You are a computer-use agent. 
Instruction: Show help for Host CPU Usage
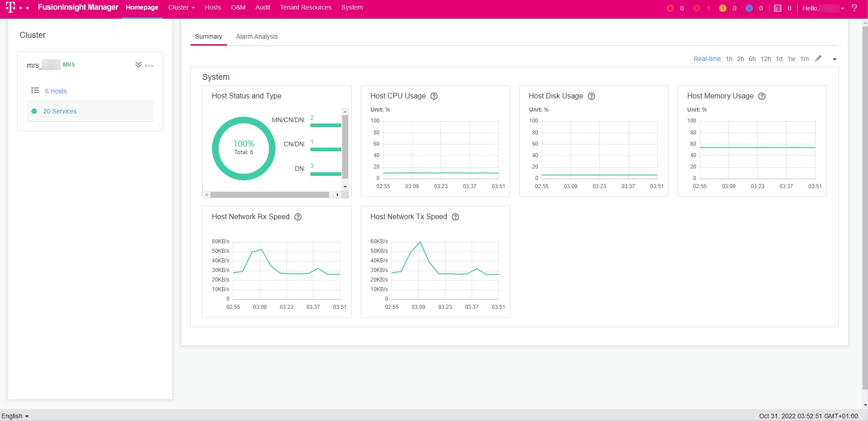coord(434,96)
